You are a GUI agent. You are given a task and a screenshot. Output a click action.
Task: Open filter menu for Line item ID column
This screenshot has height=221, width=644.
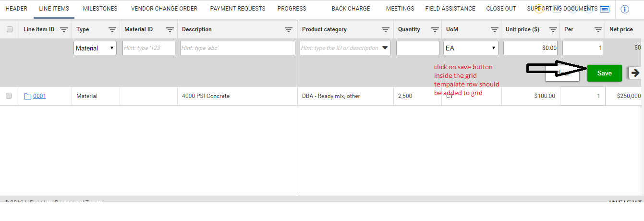click(63, 30)
